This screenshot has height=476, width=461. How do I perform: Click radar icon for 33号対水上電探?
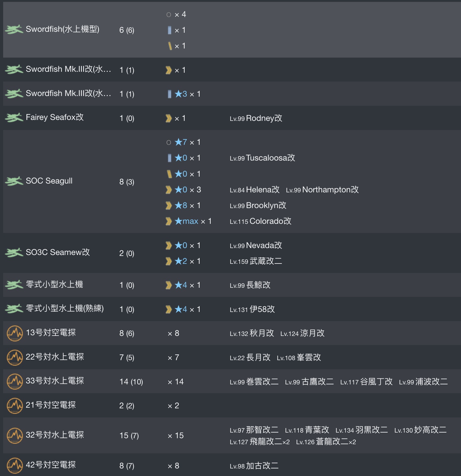[14, 382]
